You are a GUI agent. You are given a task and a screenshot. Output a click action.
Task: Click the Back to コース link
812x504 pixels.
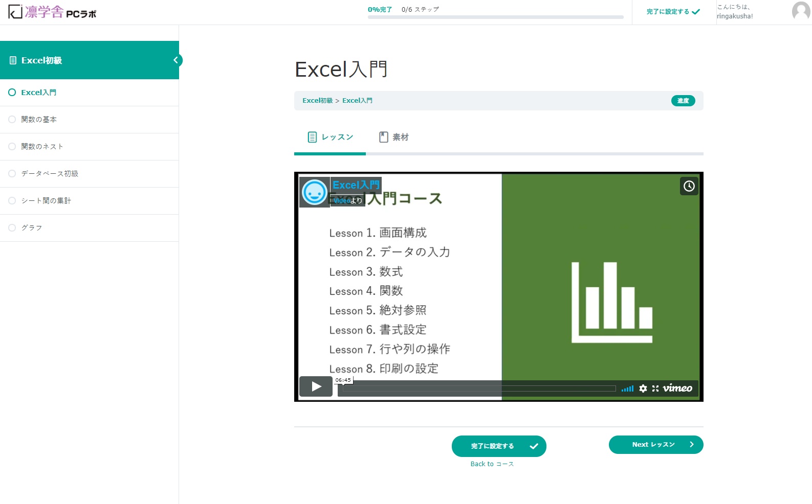[492, 464]
